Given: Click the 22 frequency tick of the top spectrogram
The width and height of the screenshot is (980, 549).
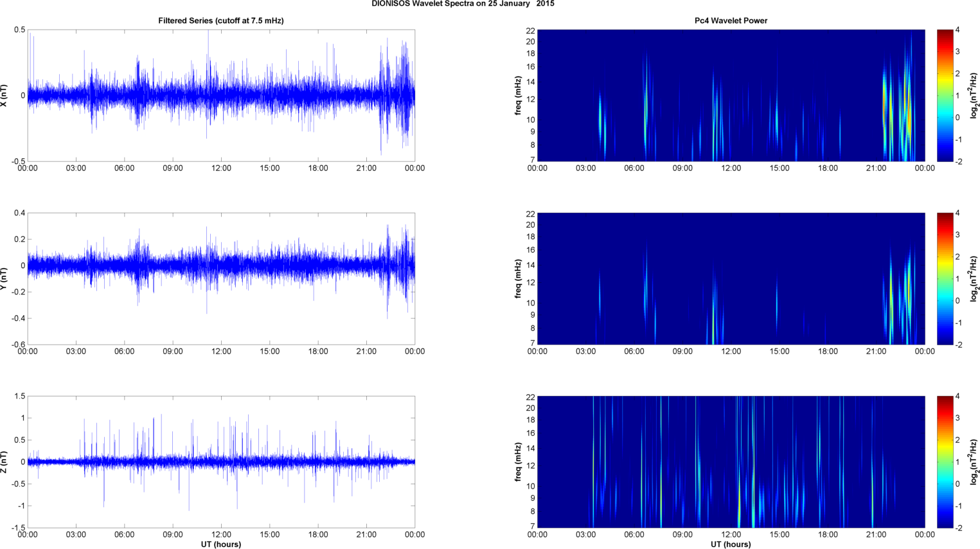Looking at the screenshot, I should coord(530,31).
